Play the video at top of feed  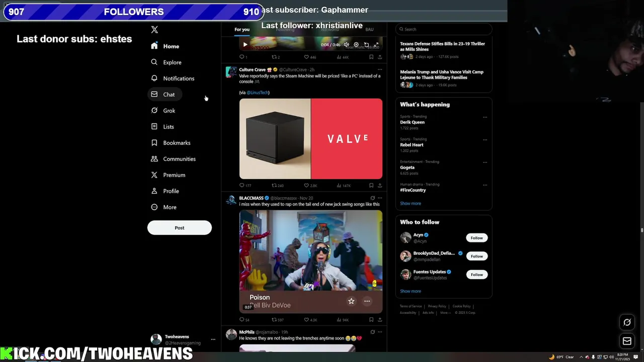[x=245, y=45]
